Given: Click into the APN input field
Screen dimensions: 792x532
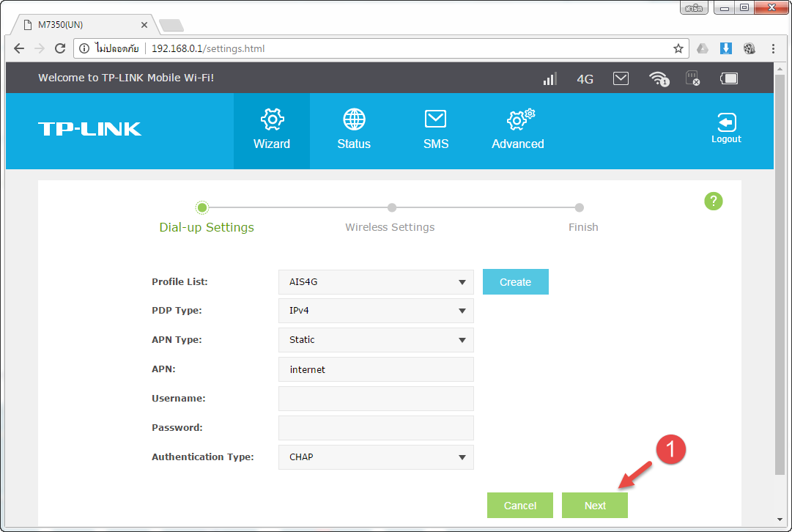Looking at the screenshot, I should (376, 369).
